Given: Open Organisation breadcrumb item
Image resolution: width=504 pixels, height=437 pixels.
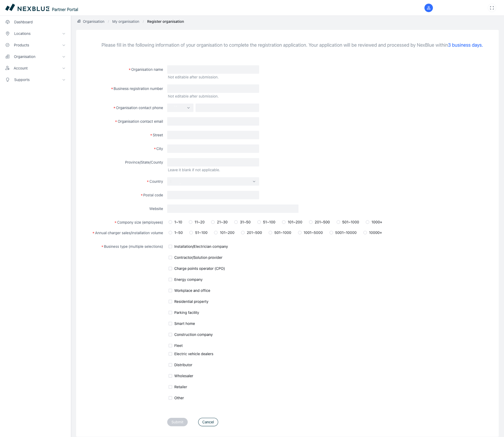Looking at the screenshot, I should click(93, 22).
